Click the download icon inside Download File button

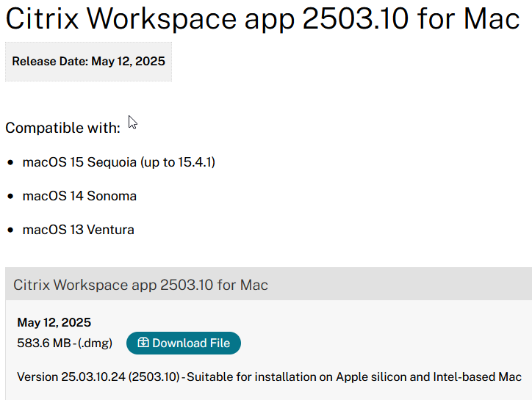143,343
